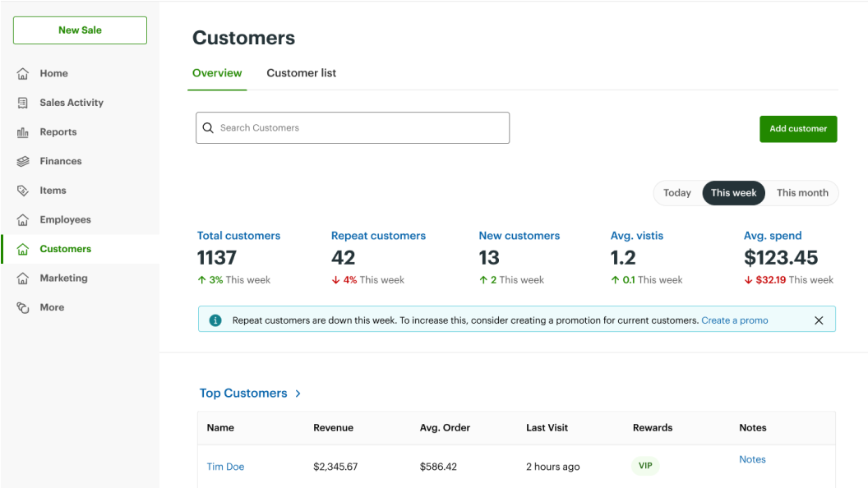The width and height of the screenshot is (868, 488).
Task: Open Tim Doe customer profile
Action: click(225, 467)
